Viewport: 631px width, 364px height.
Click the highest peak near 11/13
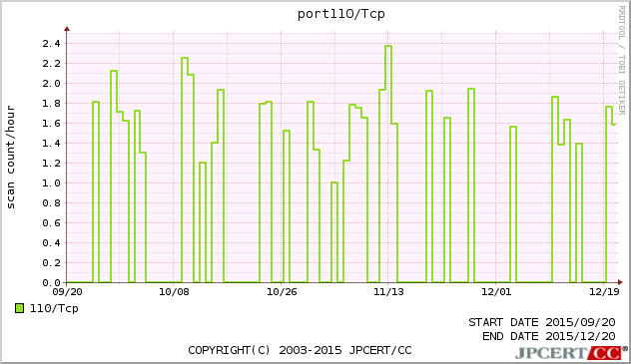388,46
